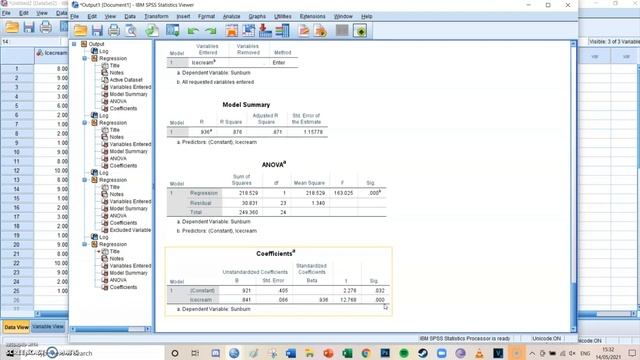Open the Extensions menu
This screenshot has height=360, width=640.
[x=313, y=16]
